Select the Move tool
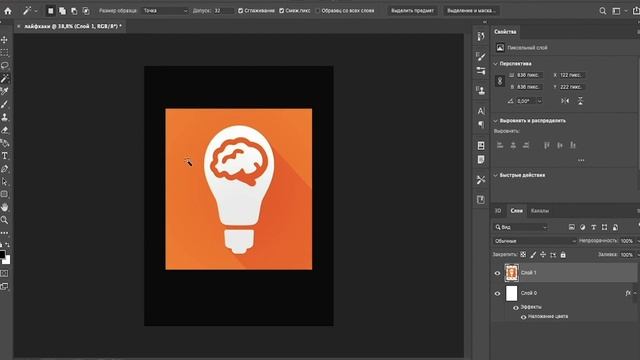This screenshot has height=360, width=640. [x=4, y=40]
